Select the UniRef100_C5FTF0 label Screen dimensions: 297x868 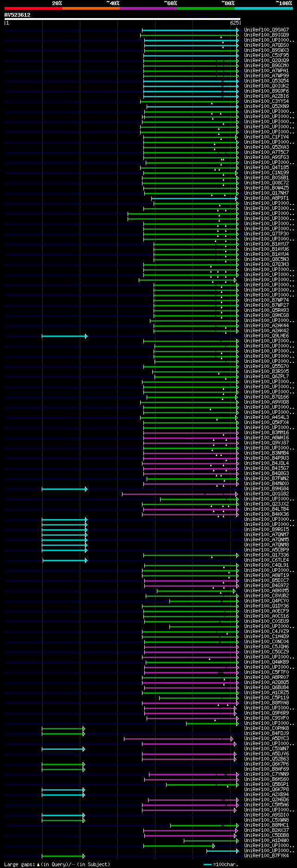[266, 672]
